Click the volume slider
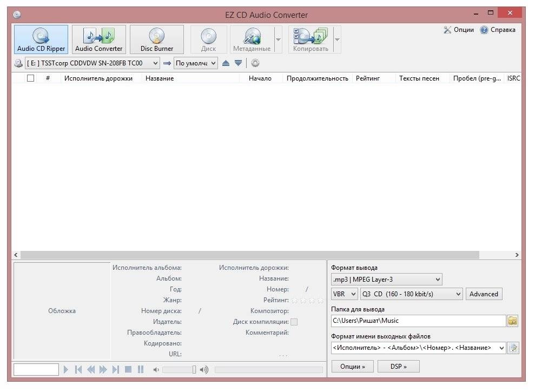The width and height of the screenshot is (535, 392). tap(180, 370)
